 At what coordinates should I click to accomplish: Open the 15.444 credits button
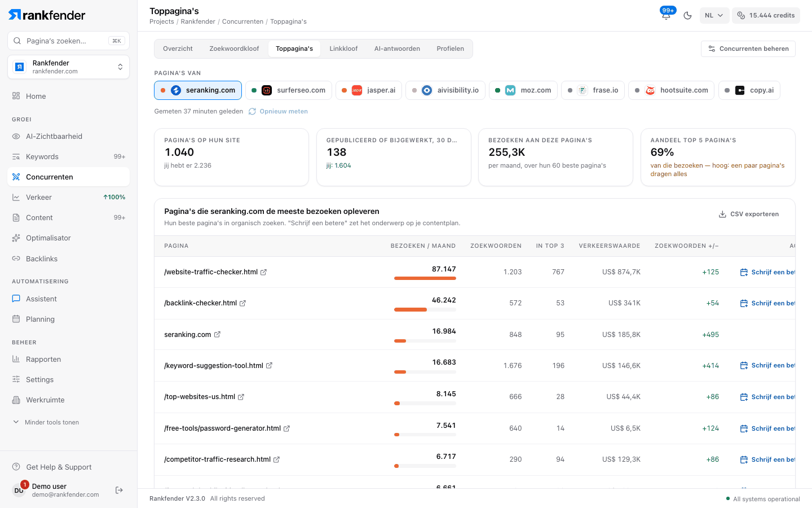pos(766,15)
